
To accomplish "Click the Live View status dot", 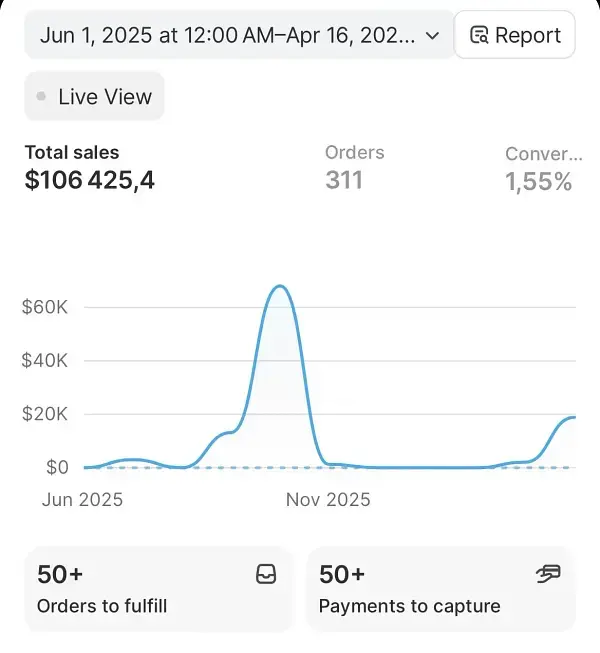I will [x=41, y=97].
